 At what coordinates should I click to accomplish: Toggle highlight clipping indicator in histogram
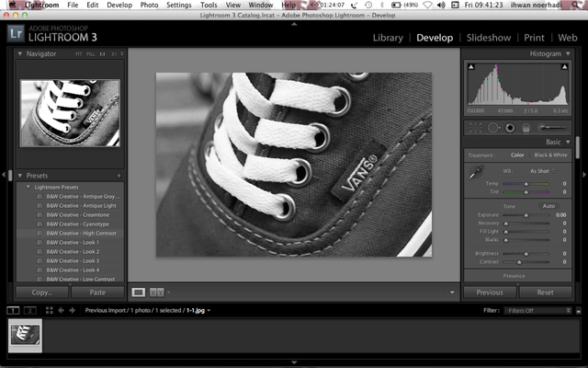point(564,67)
